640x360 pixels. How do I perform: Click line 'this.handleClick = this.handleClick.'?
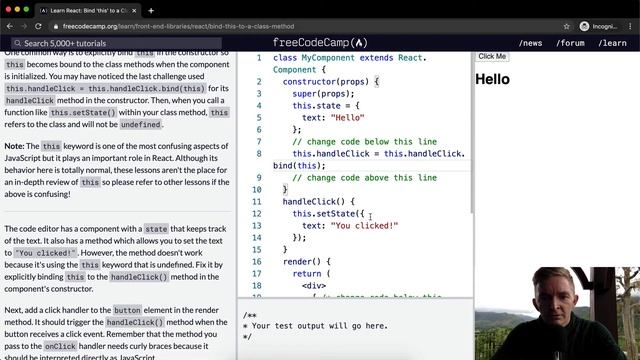(x=378, y=154)
